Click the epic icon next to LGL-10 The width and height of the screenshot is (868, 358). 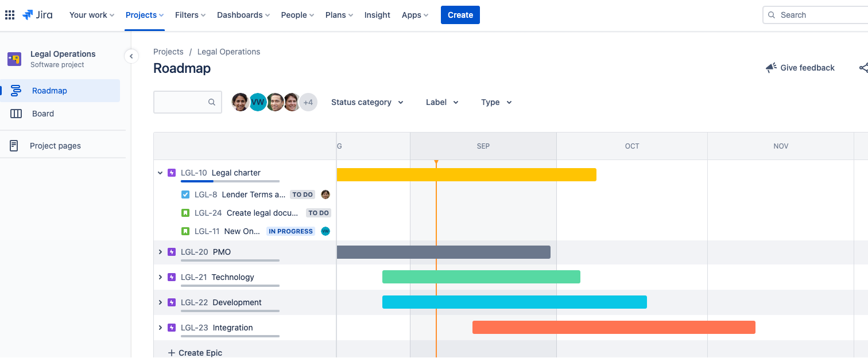[x=170, y=173]
